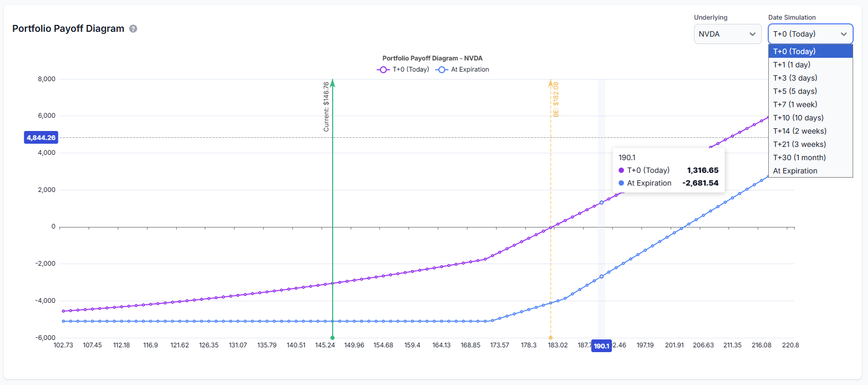Pick T+5 (5 days) from list

click(810, 91)
